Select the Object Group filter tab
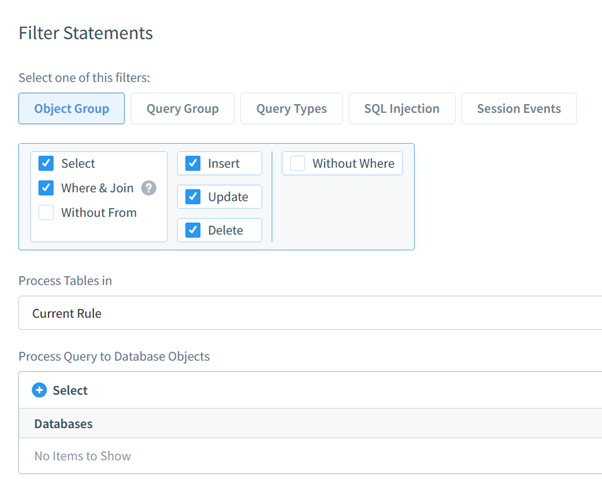The image size is (602, 479). [x=71, y=108]
